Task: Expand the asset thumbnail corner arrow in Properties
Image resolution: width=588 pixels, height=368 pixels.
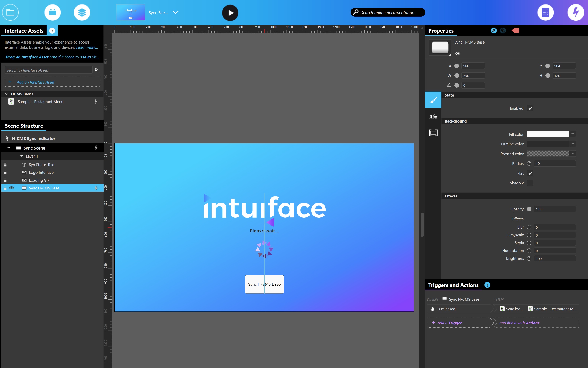Action: (x=450, y=54)
